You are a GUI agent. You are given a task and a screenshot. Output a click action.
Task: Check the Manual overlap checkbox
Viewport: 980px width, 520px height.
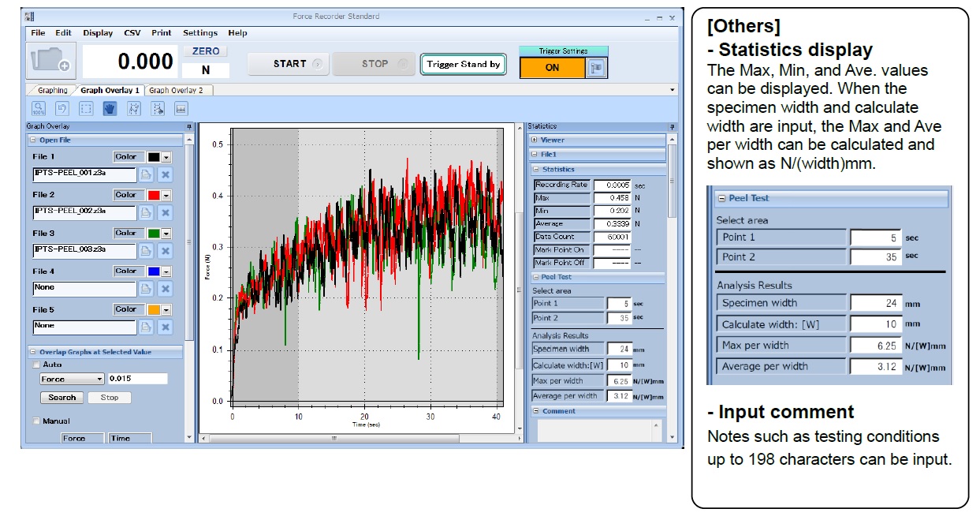36,421
